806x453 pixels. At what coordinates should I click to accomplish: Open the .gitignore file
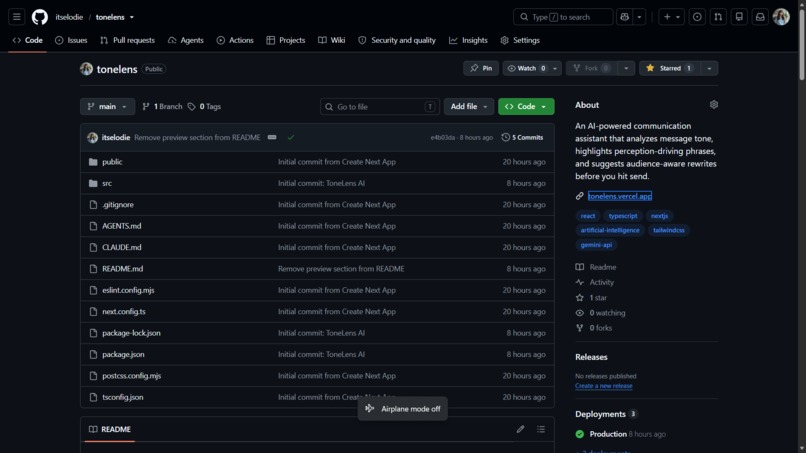pos(118,205)
